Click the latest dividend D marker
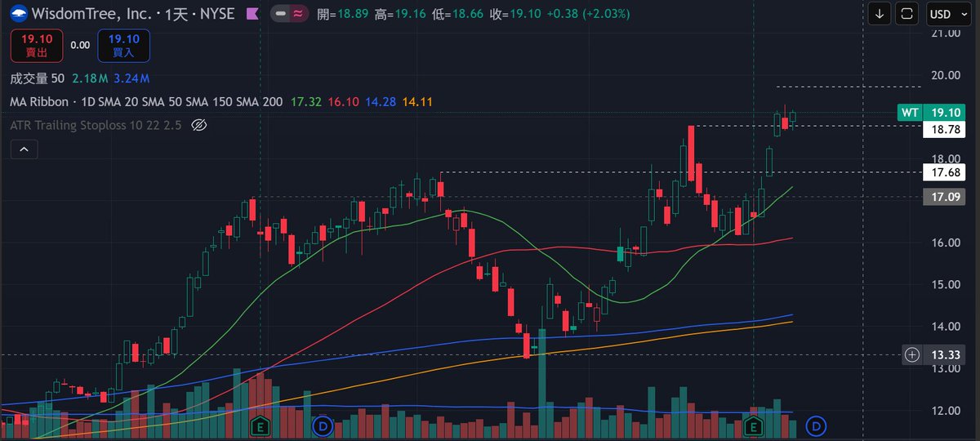 click(x=816, y=425)
